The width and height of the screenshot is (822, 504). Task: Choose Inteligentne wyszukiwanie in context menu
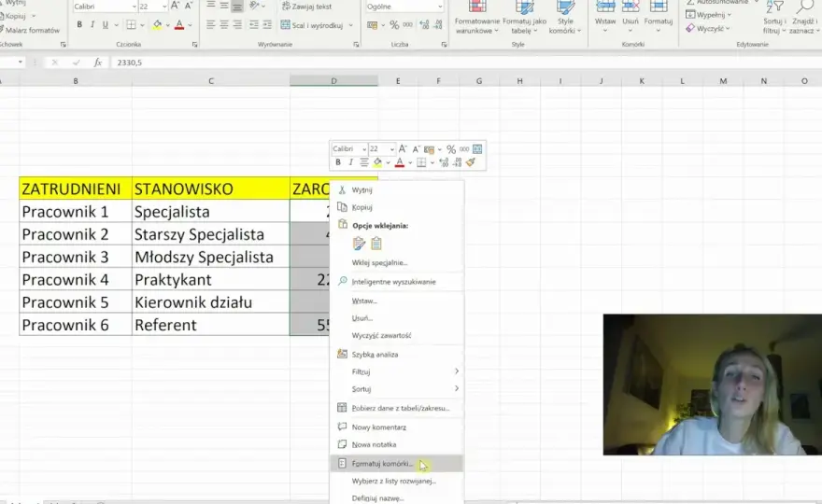tap(396, 282)
